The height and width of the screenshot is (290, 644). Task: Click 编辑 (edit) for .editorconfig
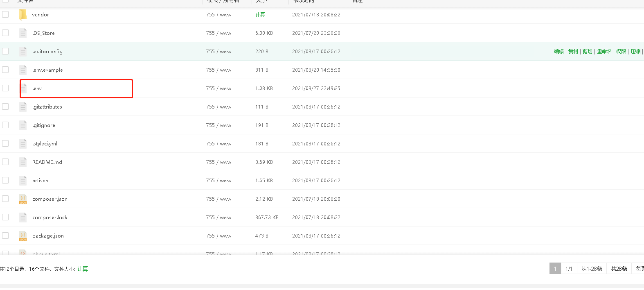pyautogui.click(x=558, y=52)
